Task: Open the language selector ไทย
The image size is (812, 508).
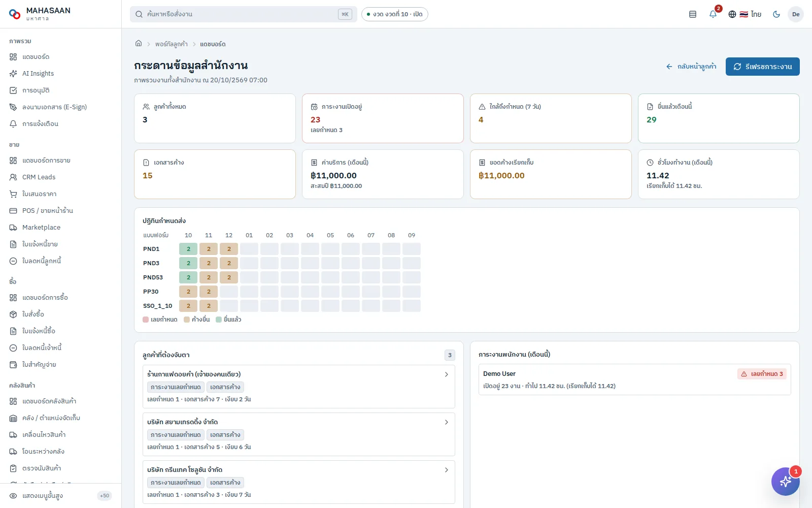Action: click(x=745, y=14)
